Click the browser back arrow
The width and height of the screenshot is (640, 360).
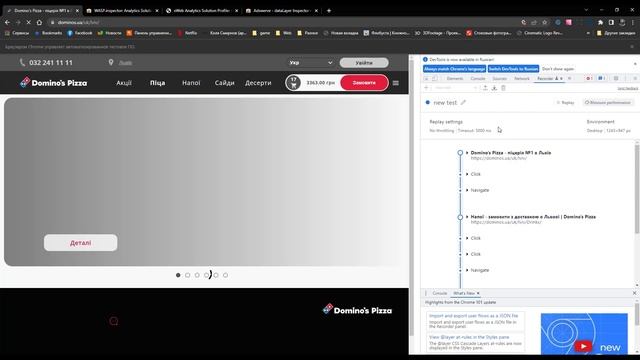pyautogui.click(x=7, y=22)
